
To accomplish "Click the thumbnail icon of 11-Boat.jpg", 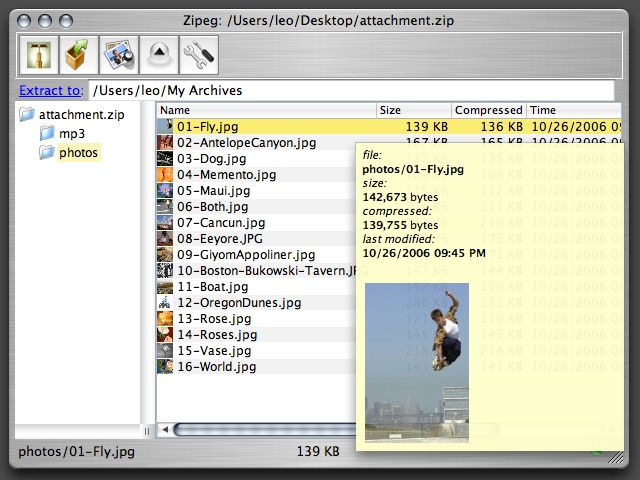I will [x=165, y=287].
